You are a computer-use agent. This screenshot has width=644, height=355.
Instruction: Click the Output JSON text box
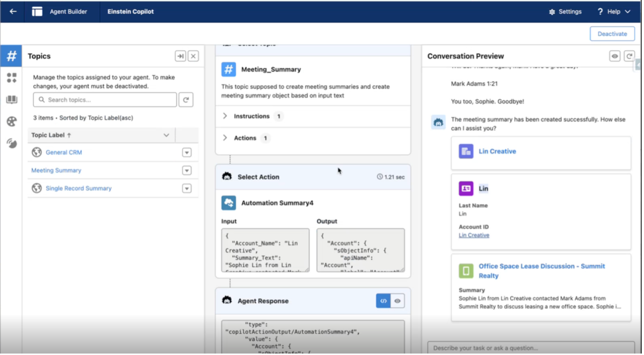click(361, 250)
